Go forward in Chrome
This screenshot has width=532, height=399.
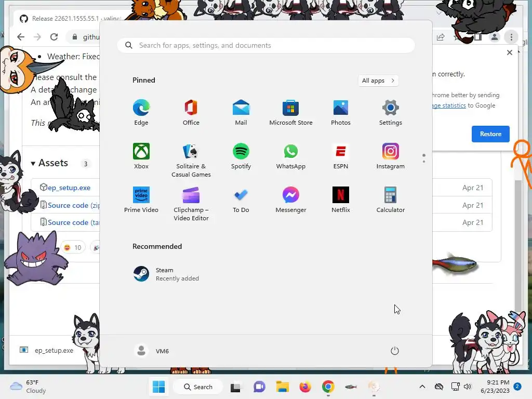37,37
